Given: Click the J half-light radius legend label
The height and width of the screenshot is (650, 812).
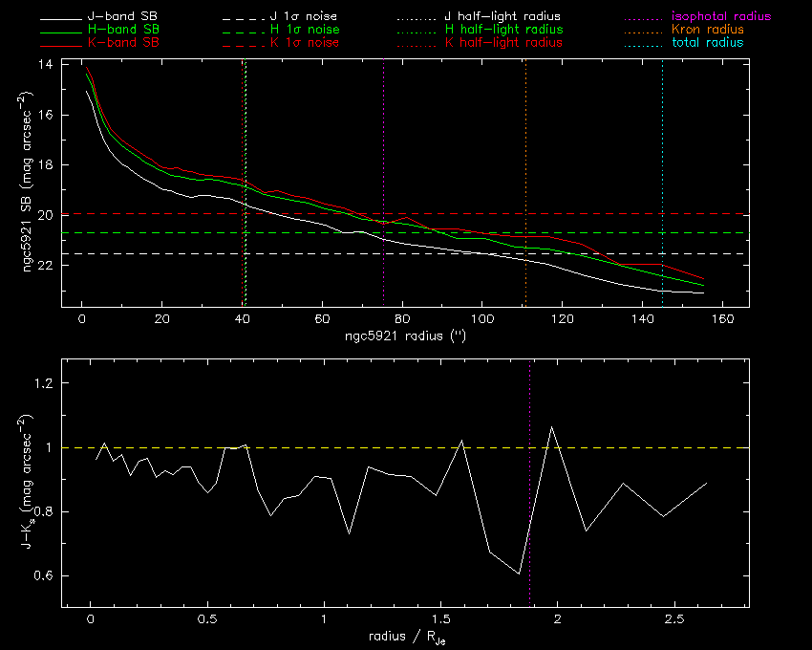Looking at the screenshot, I should click(502, 17).
